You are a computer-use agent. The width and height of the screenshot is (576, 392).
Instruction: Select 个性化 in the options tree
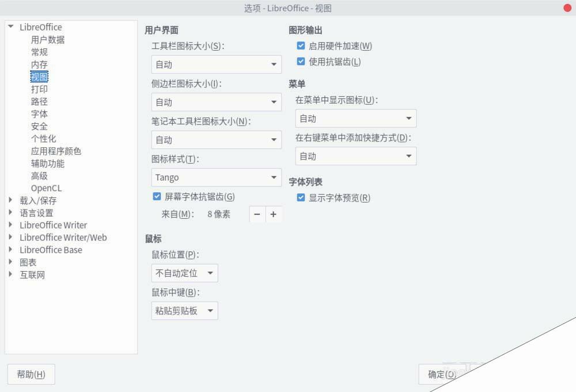[x=44, y=139]
